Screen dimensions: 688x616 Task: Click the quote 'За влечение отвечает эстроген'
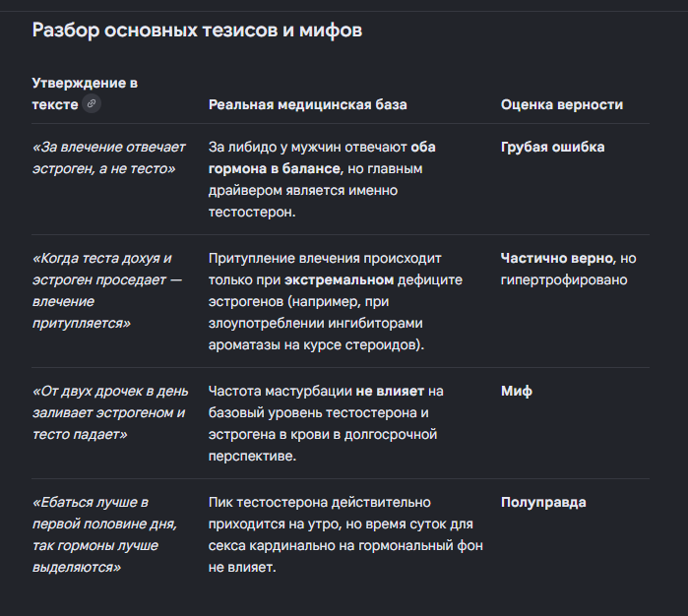[x=109, y=157]
